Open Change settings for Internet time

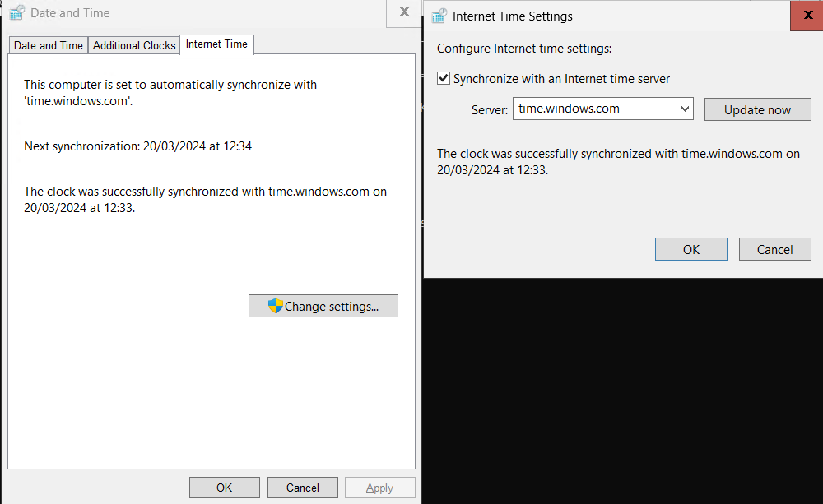coord(323,305)
